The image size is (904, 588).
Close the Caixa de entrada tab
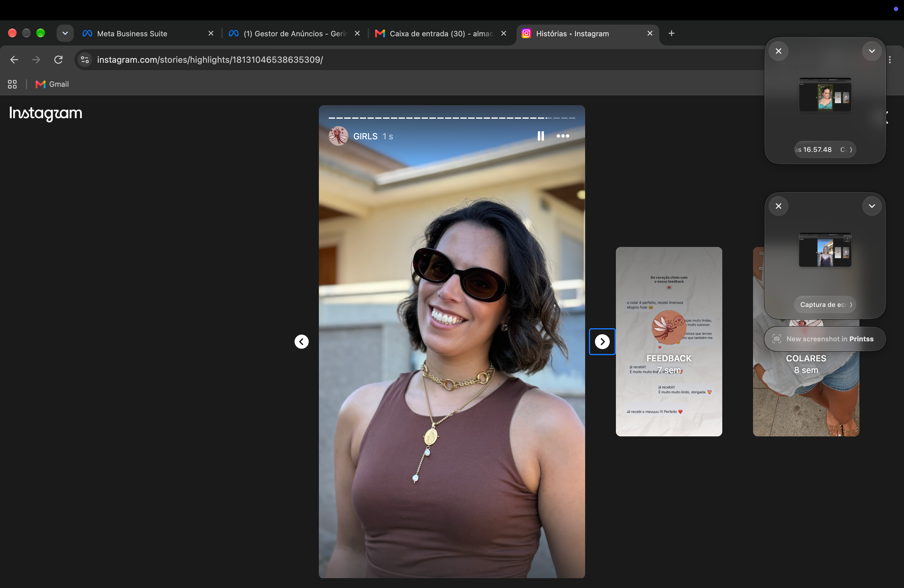pos(503,34)
